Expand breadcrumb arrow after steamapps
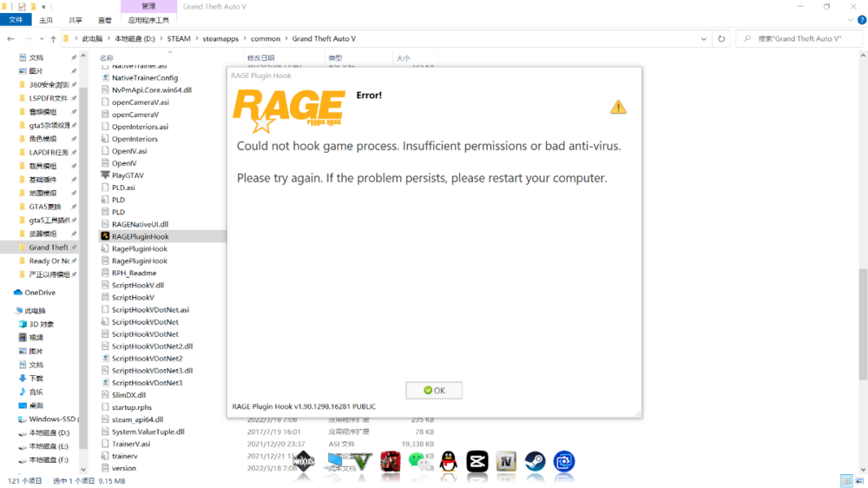This screenshot has width=868, height=488. pyautogui.click(x=245, y=39)
